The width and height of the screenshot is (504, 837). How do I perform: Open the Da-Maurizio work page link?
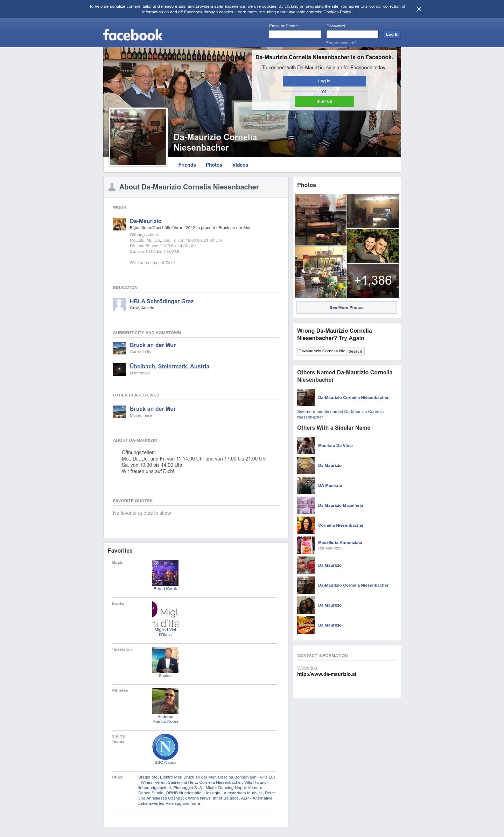pos(146,221)
